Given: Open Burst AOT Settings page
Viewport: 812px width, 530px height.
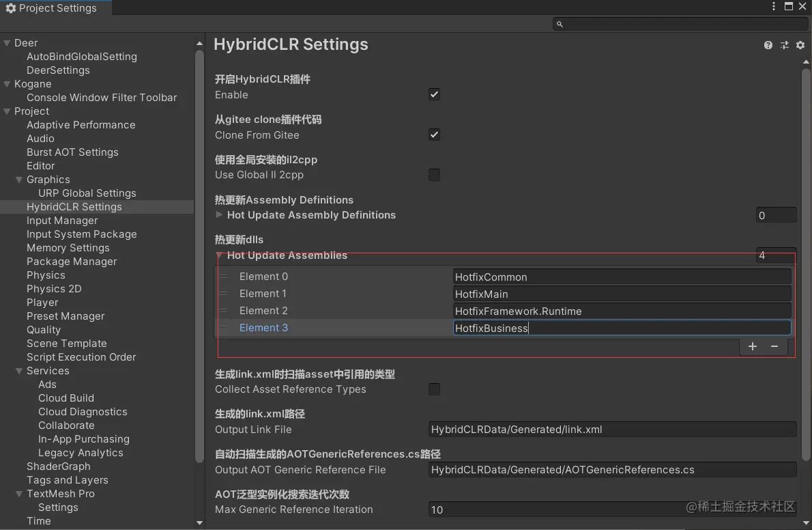Looking at the screenshot, I should click(x=72, y=152).
